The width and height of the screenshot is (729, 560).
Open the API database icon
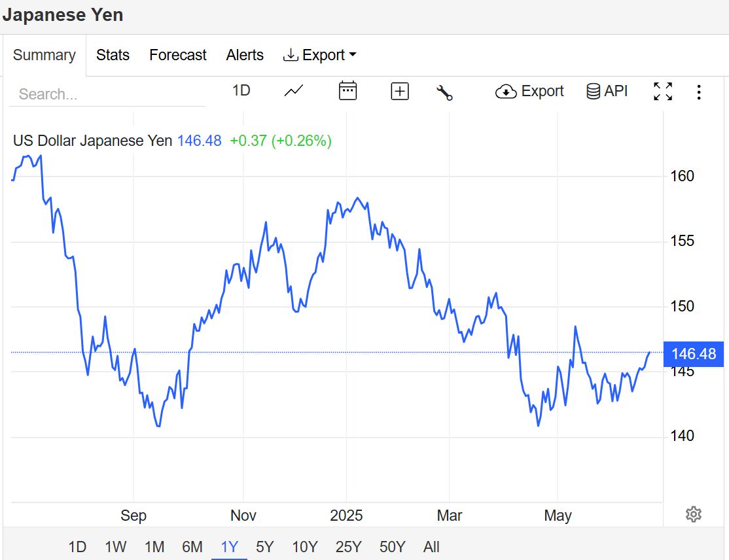[607, 91]
